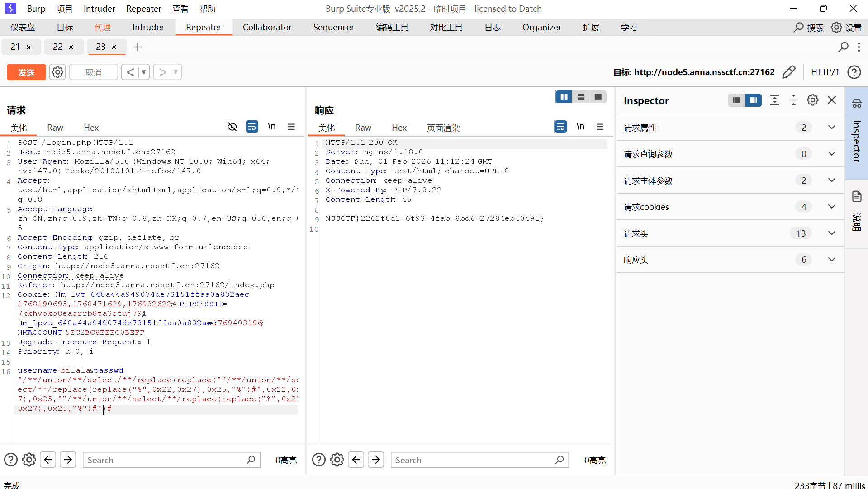Select the Inspector side tab
This screenshot has width=868, height=489.
857,133
